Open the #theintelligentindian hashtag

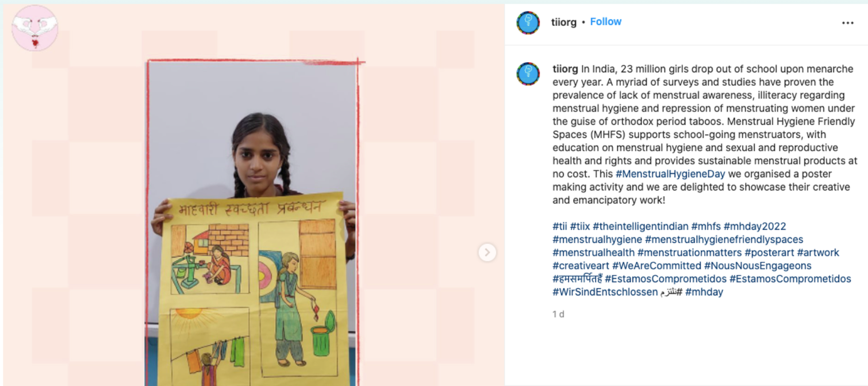coord(640,226)
